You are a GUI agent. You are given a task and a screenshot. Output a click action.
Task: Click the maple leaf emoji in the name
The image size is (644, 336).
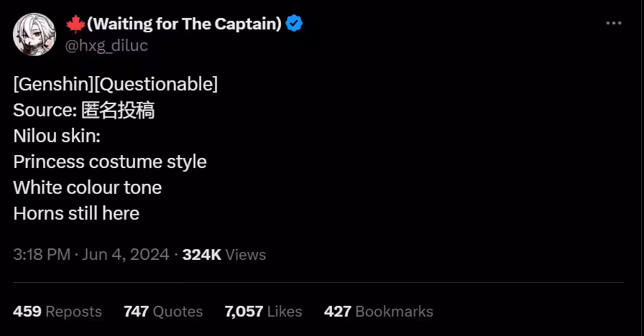tap(75, 24)
